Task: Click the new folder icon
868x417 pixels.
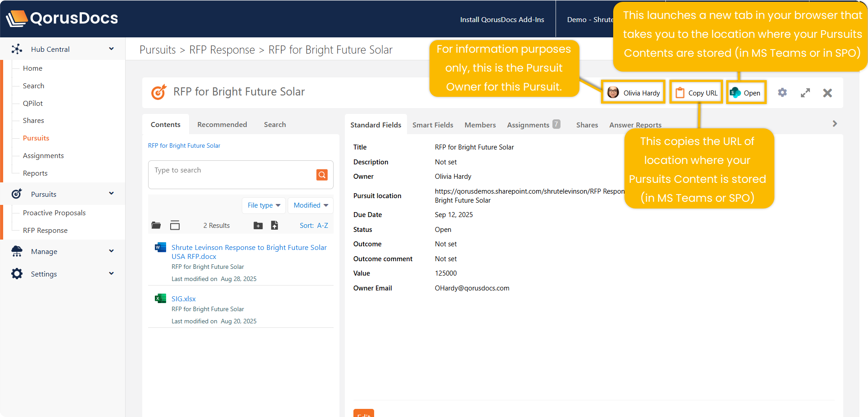Action: click(x=258, y=226)
